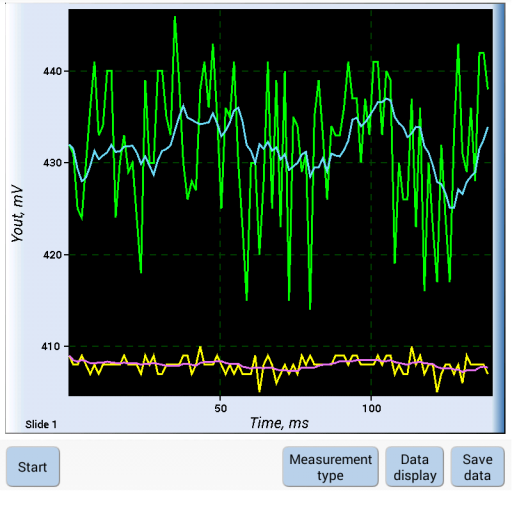Click the cyan trace minimum near 127 ms
The image size is (512, 512).
tap(452, 208)
